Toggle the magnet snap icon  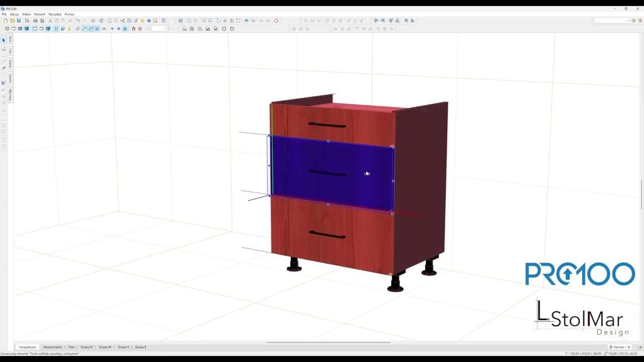pyautogui.click(x=133, y=29)
